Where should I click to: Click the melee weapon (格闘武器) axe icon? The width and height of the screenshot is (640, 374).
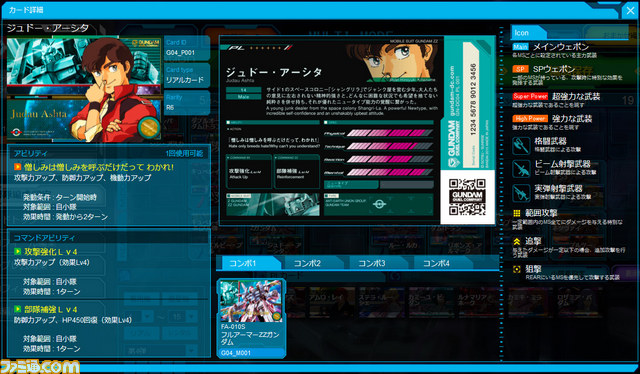[x=521, y=145]
